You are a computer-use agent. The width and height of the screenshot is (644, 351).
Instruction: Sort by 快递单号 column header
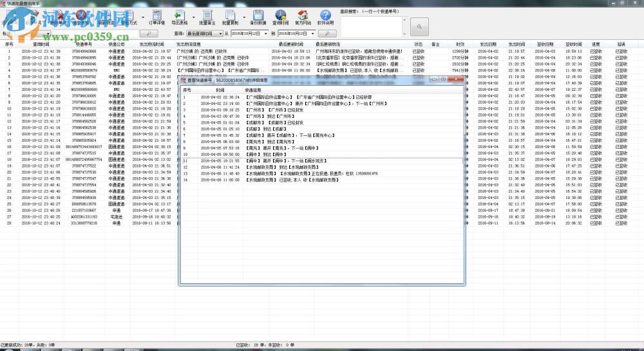point(84,44)
